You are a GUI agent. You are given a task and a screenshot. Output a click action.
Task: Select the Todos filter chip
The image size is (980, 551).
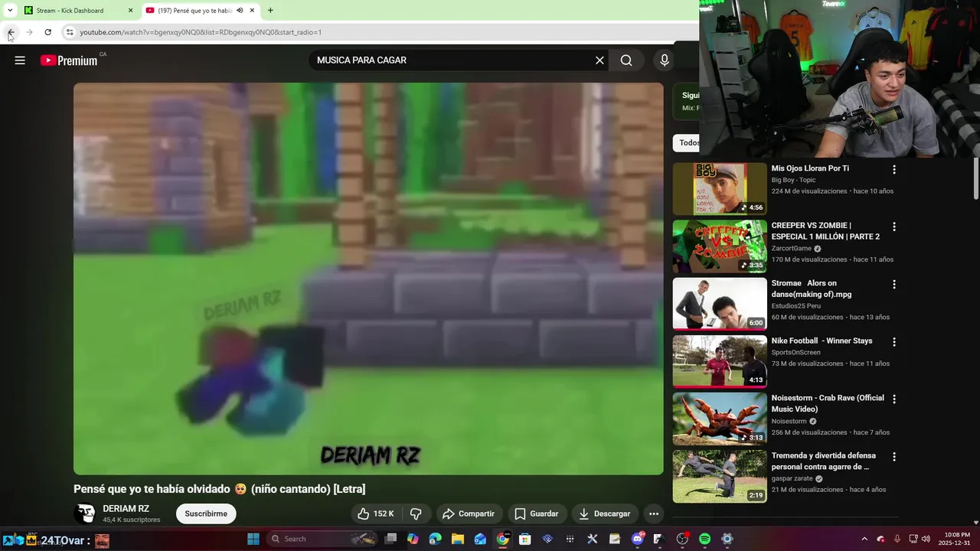point(688,142)
